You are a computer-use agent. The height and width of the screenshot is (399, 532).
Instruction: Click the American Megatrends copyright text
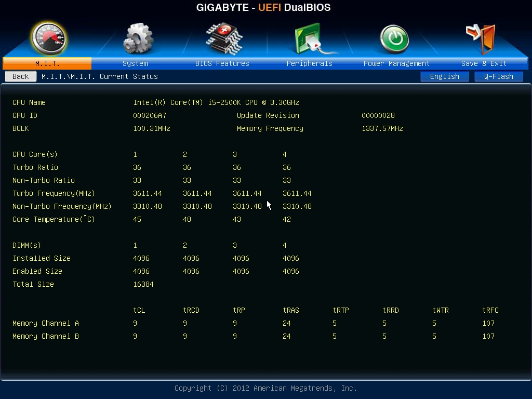click(x=265, y=388)
